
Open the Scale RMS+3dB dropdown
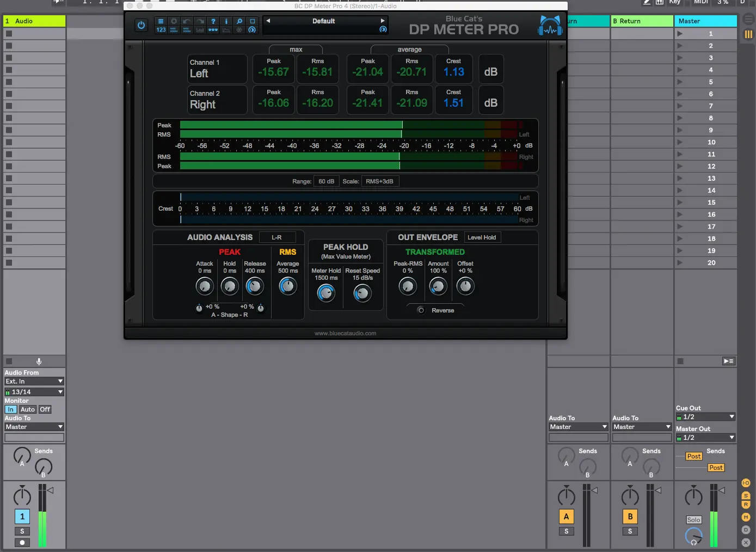[x=379, y=181]
